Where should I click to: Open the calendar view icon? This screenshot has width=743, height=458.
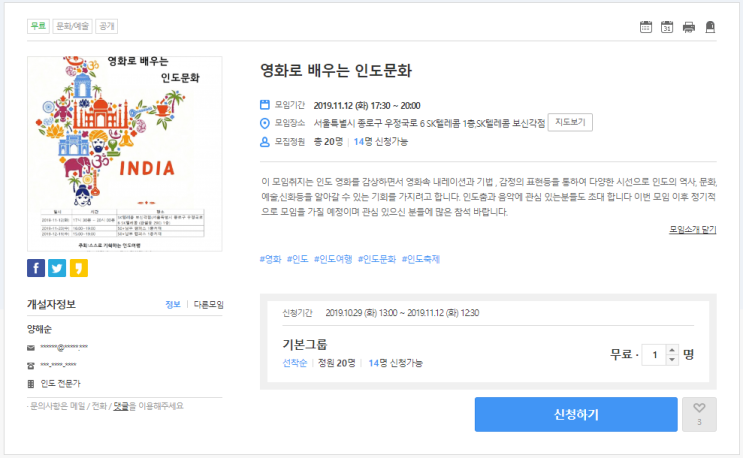(645, 27)
